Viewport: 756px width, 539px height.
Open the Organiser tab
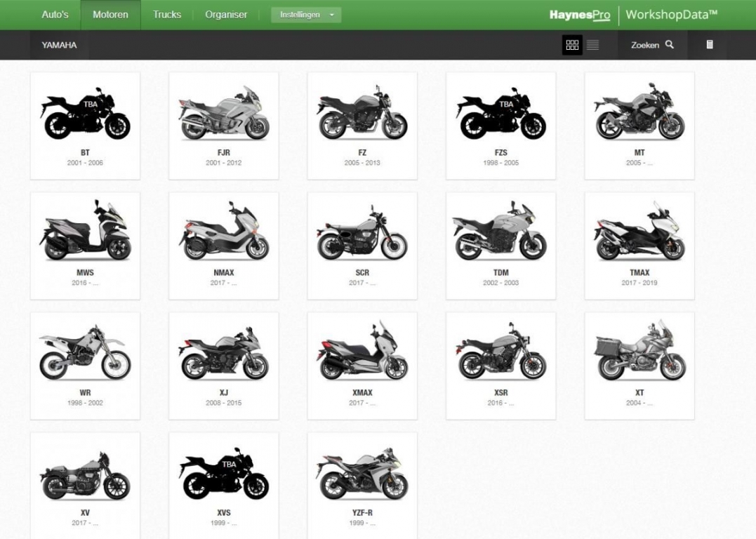pos(226,15)
